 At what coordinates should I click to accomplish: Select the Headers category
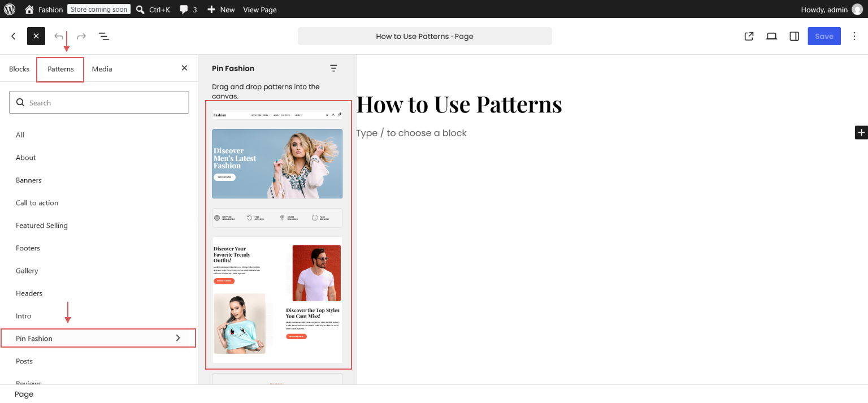click(x=99, y=293)
